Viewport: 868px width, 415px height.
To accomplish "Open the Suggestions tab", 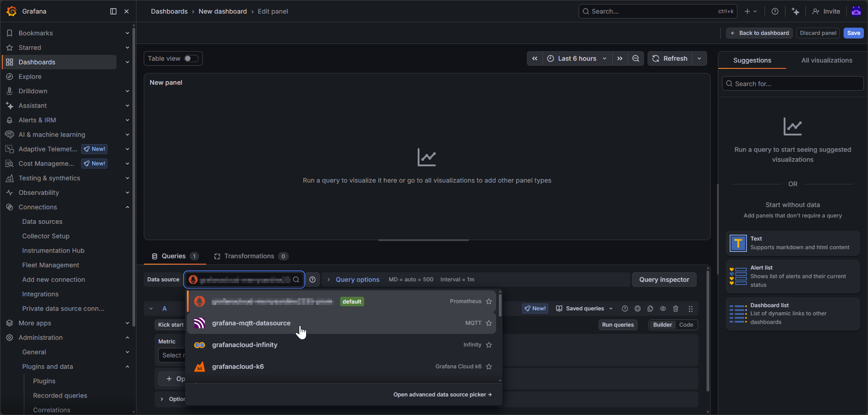I will (x=752, y=60).
